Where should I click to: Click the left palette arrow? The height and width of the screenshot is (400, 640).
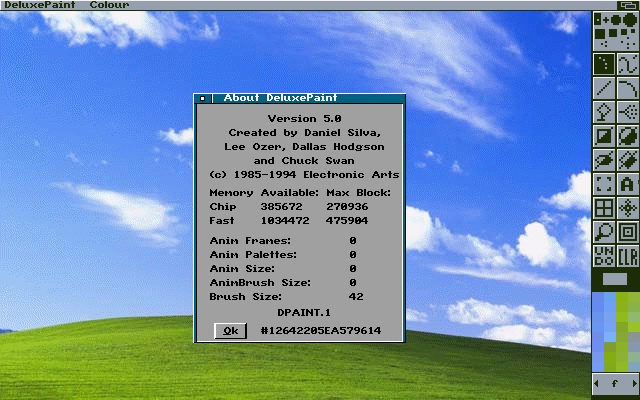coord(596,383)
